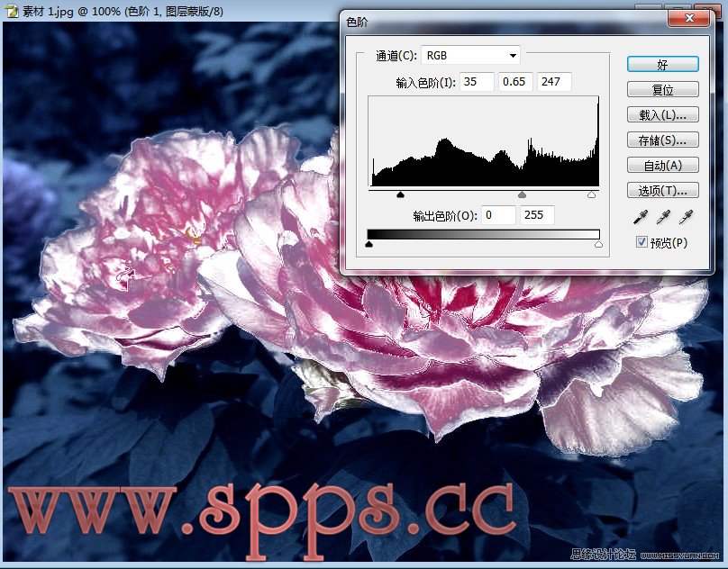728x569 pixels.
Task: Click the 选项(T)... options button
Action: [662, 190]
